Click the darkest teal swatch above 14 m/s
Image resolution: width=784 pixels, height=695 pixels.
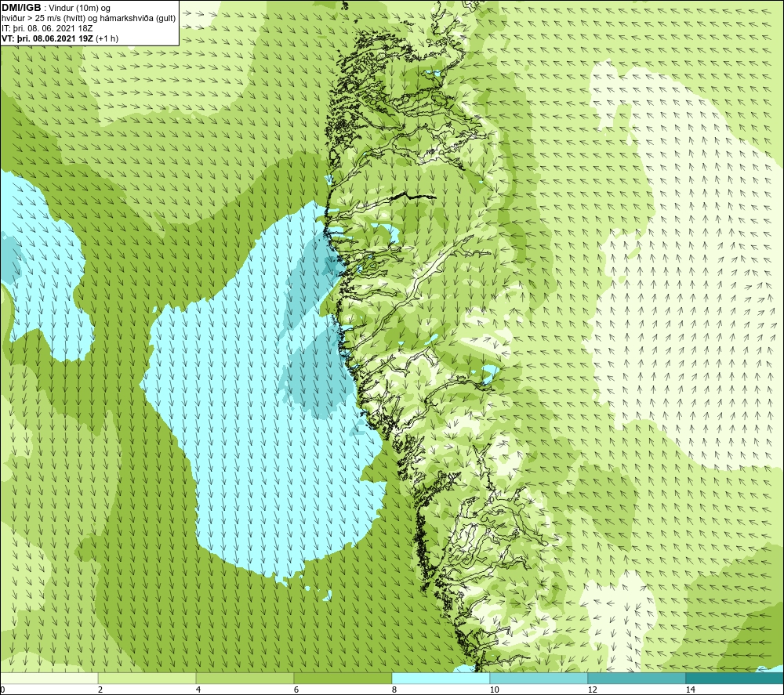[x=735, y=678]
